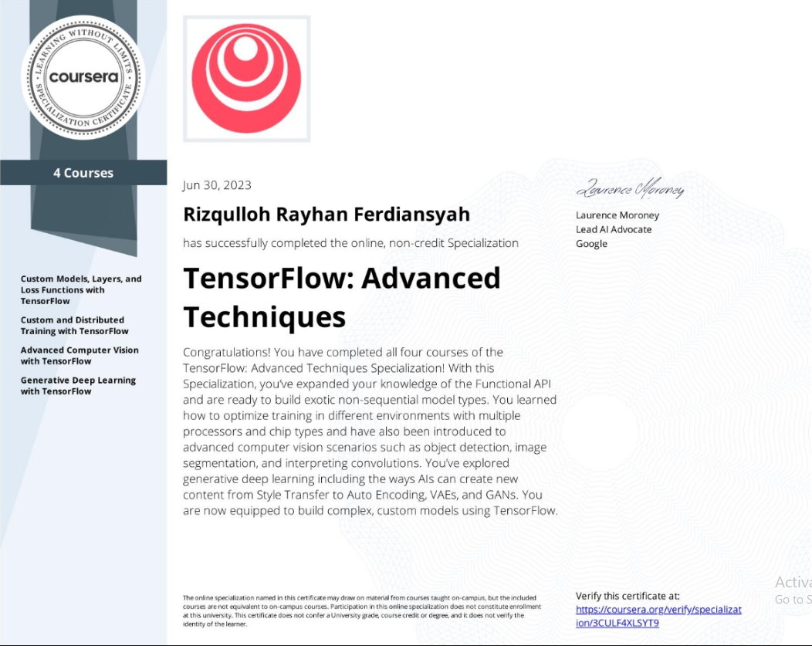
Task: Click the Coursera specialization certificate seal
Action: [x=83, y=78]
